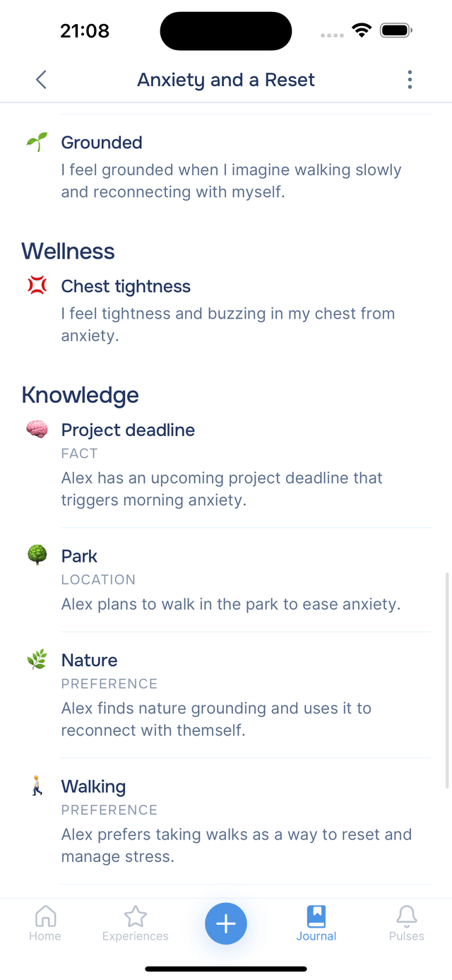This screenshot has height=980, width=452.
Task: Click the herb icon beside Nature
Action: [x=36, y=659]
